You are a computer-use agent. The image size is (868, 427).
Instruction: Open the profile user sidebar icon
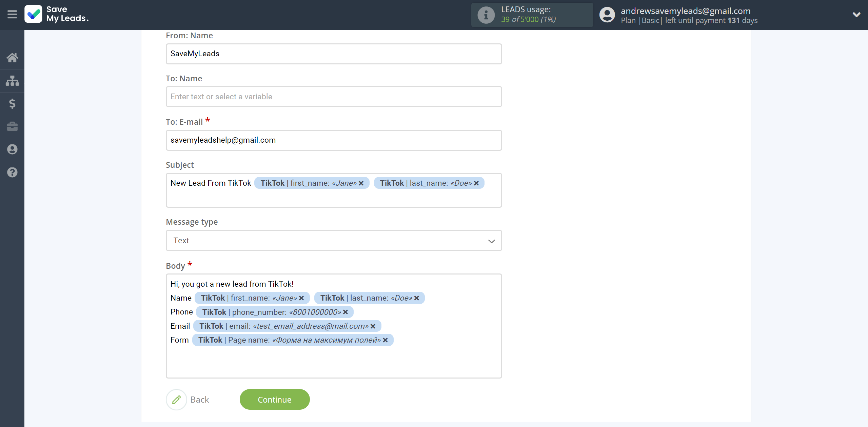click(12, 149)
